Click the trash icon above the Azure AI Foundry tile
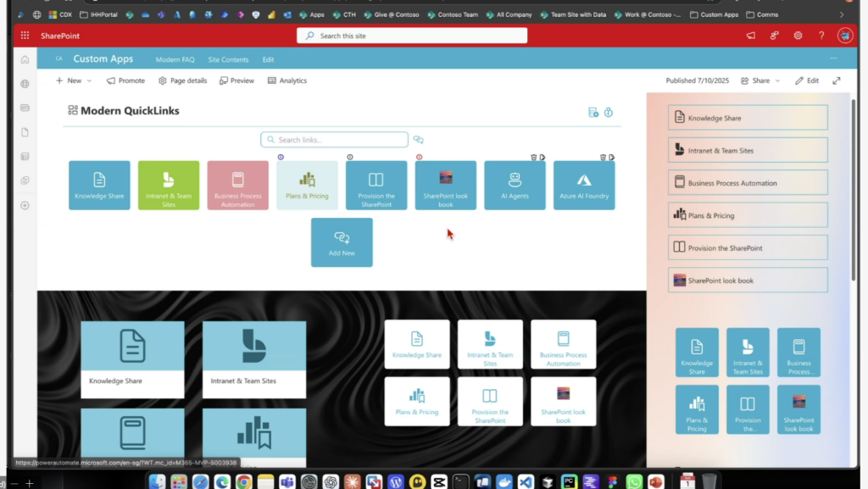The width and height of the screenshot is (868, 489). coord(603,157)
